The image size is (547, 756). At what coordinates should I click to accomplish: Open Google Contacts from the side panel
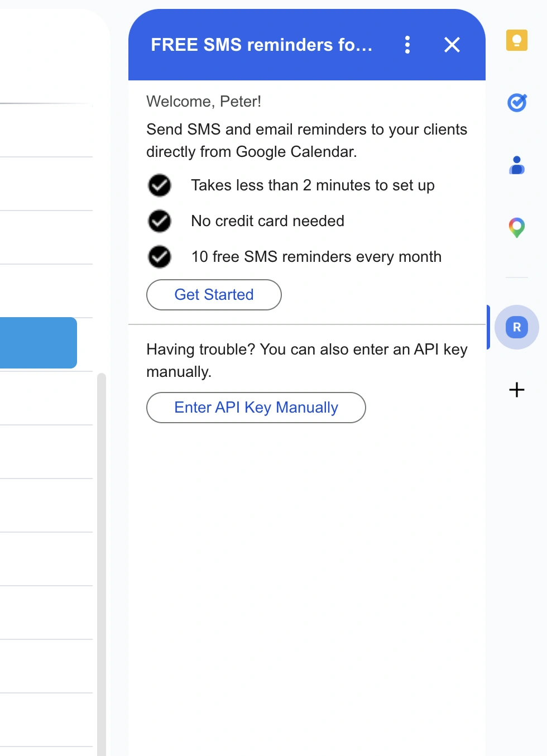[517, 165]
